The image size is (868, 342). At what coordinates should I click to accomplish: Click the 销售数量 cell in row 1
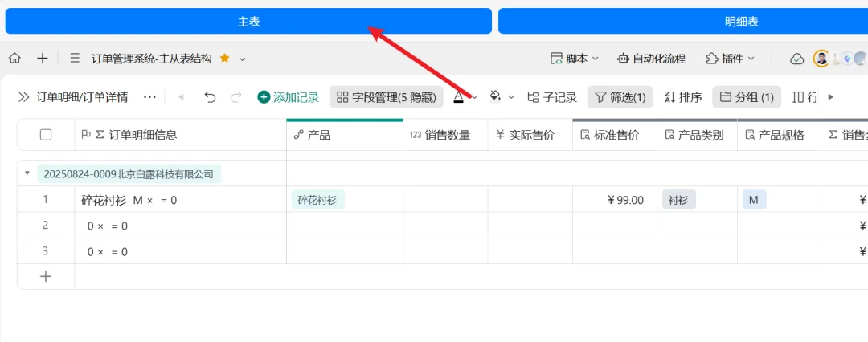[x=445, y=200]
